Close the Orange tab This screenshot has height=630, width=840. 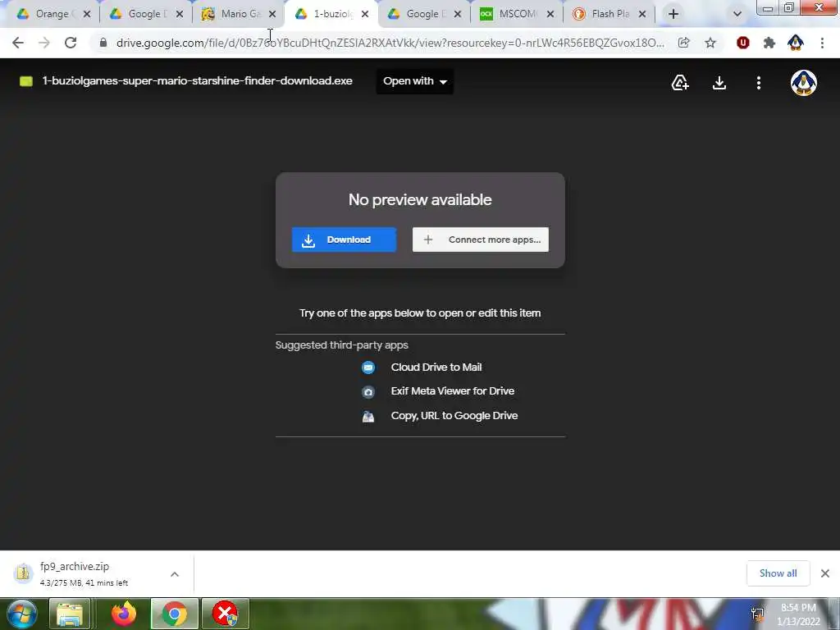pyautogui.click(x=87, y=14)
